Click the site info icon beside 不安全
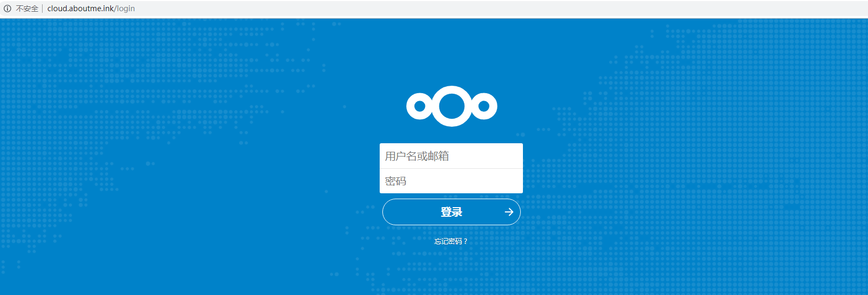Screen dimensions: 868x295 pyautogui.click(x=7, y=9)
